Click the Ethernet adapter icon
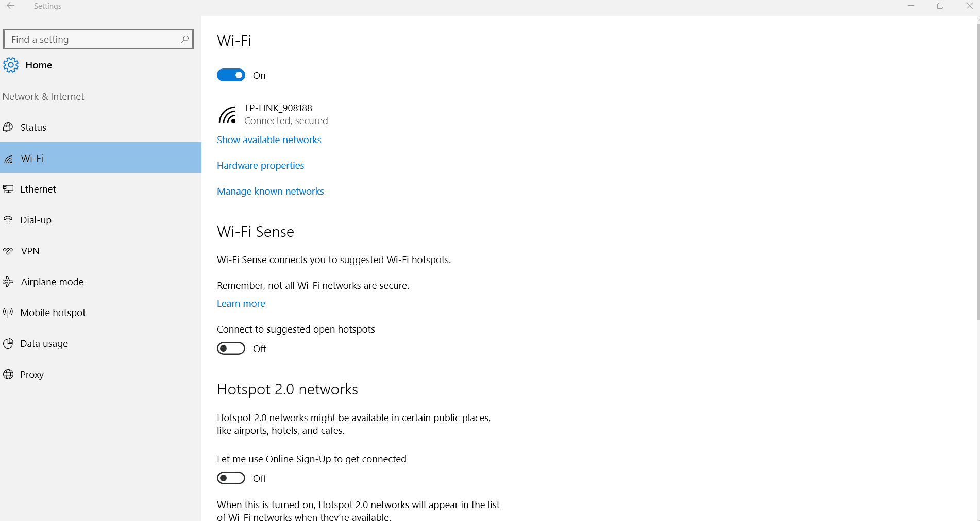Viewport: 980px width, 521px height. 8,189
